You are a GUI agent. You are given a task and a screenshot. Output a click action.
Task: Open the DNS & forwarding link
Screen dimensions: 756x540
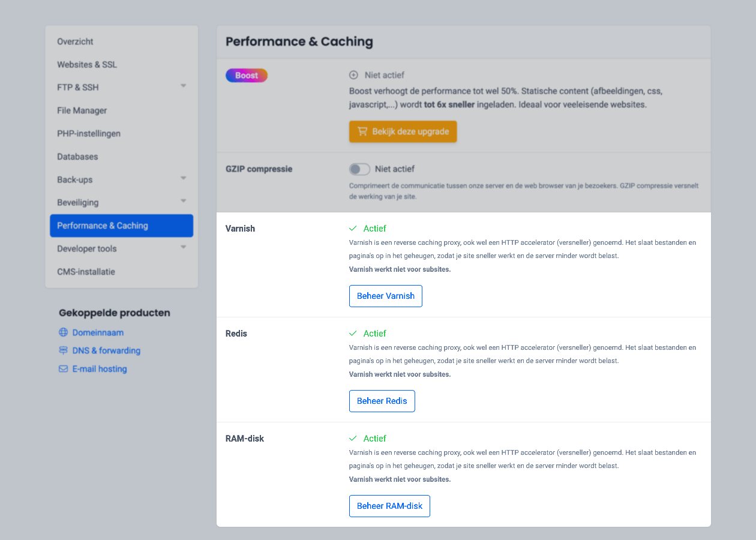106,350
